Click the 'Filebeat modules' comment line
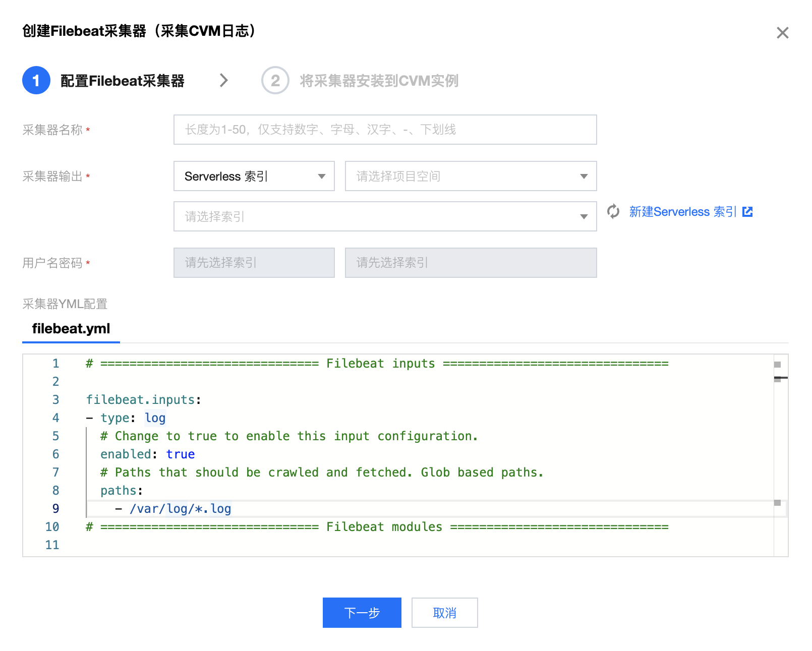The height and width of the screenshot is (651, 812). [x=377, y=527]
